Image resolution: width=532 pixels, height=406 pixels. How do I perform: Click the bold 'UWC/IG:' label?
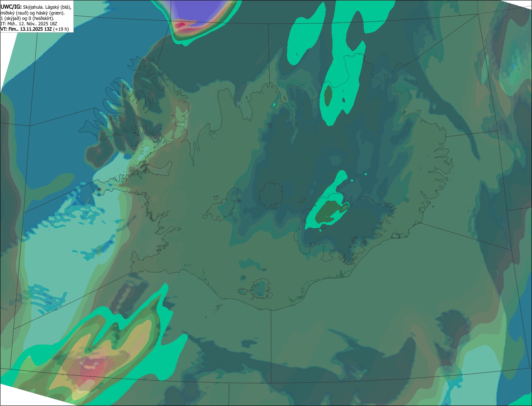tap(11, 7)
